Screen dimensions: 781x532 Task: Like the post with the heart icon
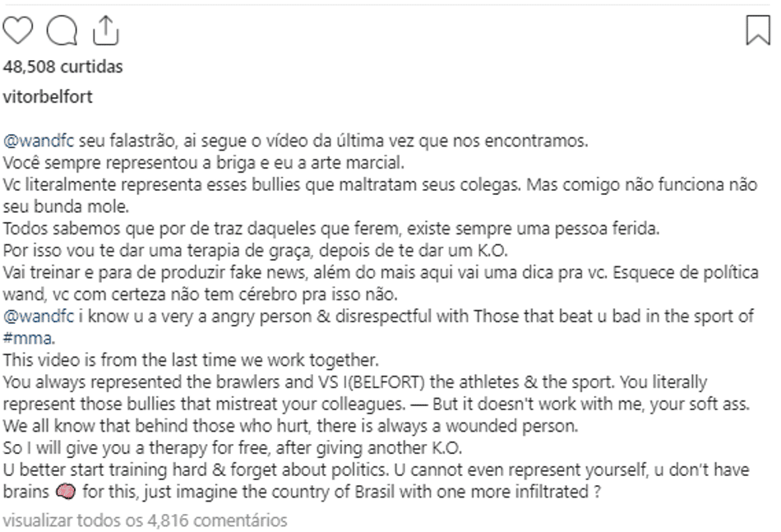(18, 30)
